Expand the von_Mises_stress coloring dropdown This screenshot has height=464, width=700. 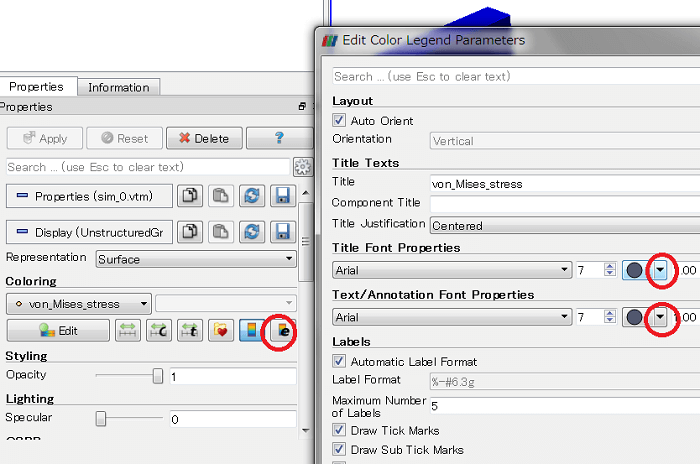(78, 304)
